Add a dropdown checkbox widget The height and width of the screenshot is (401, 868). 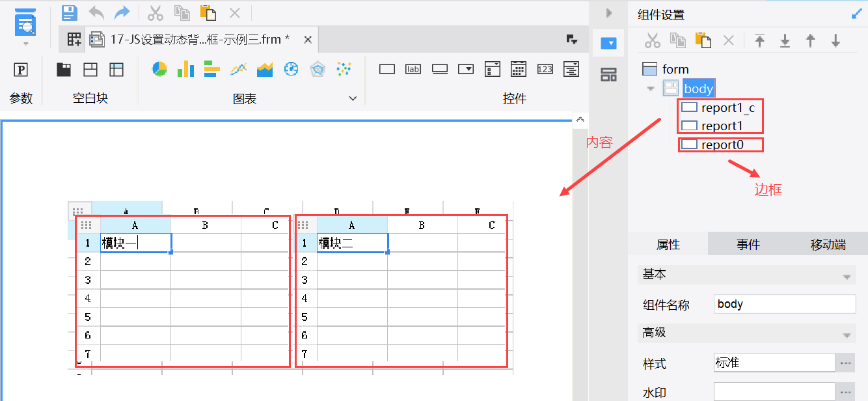coord(493,69)
